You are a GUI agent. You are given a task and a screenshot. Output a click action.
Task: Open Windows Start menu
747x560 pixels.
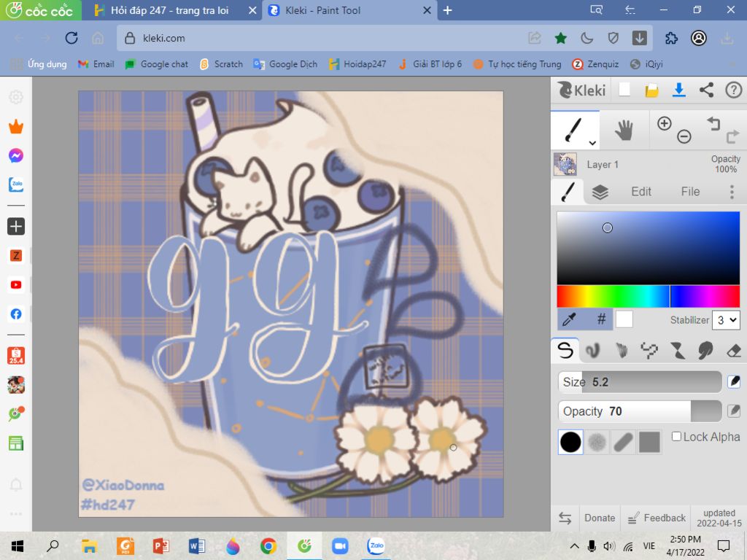[x=18, y=545]
